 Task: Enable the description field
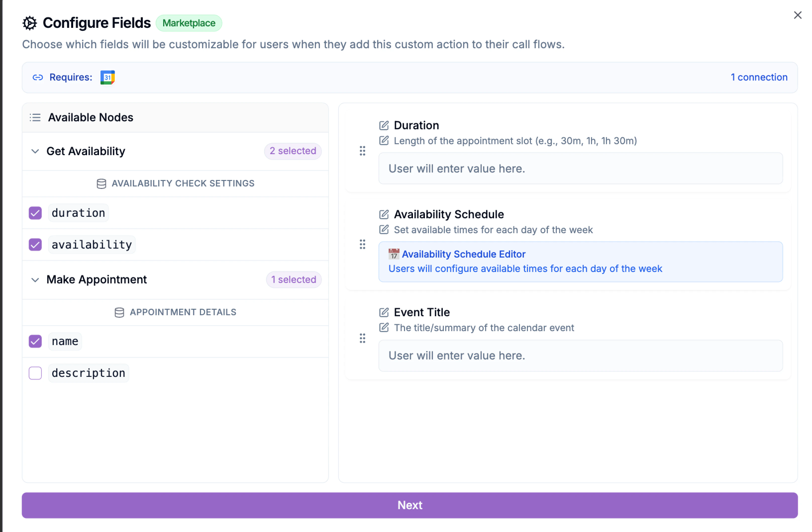click(x=35, y=373)
